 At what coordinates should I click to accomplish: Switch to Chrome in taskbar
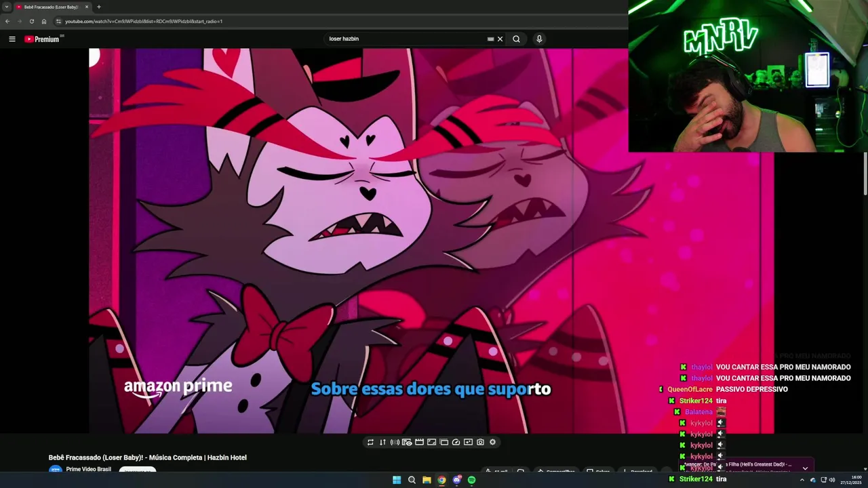pos(441,480)
